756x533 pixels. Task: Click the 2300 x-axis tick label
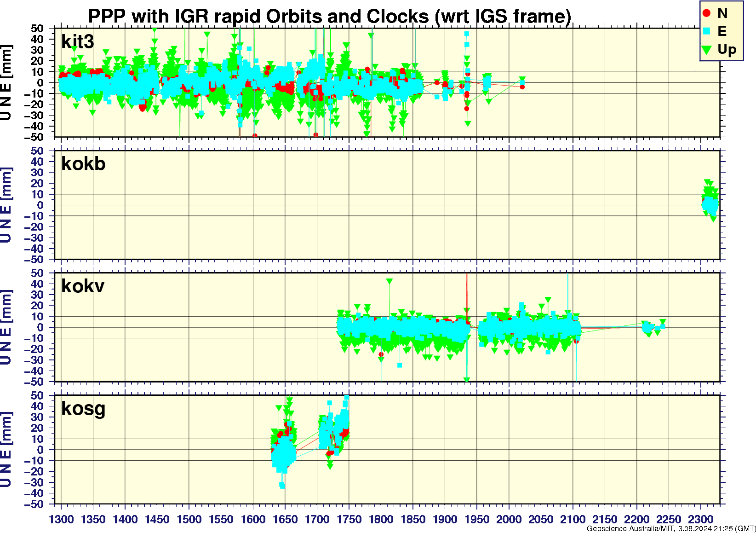coord(700,519)
